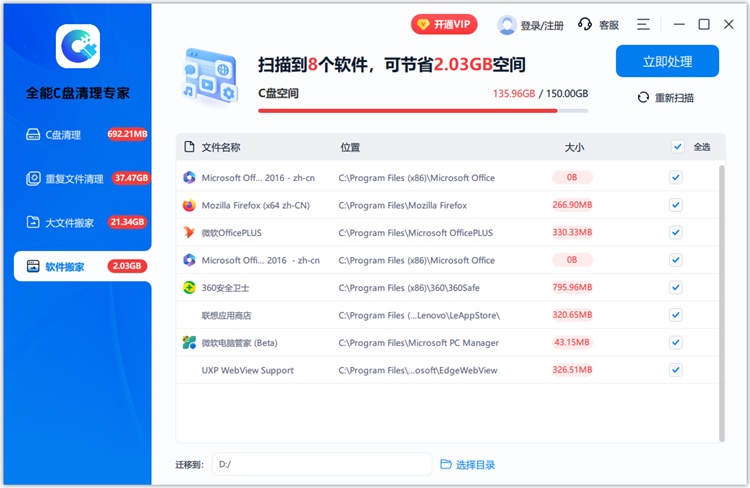The height and width of the screenshot is (488, 750).
Task: Click the 326.51MB size value
Action: point(572,370)
